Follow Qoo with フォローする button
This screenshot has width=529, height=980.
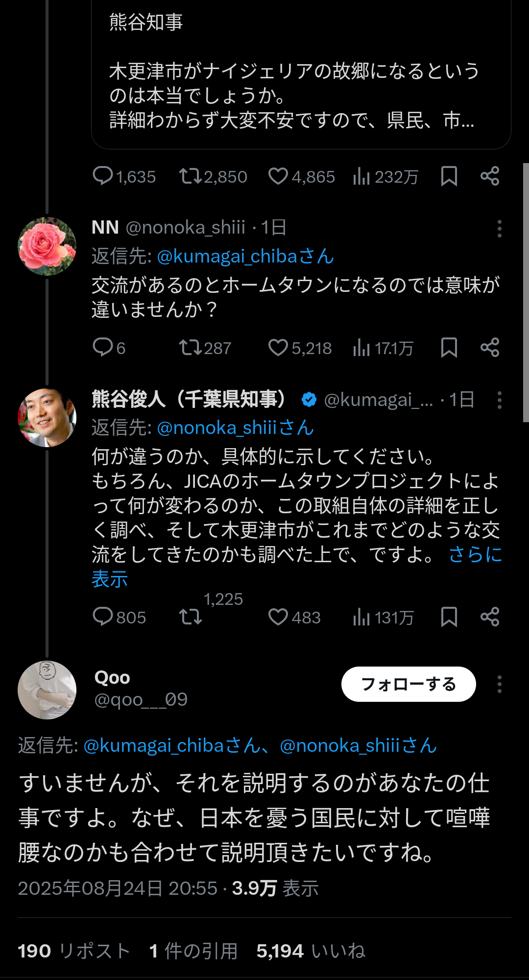(409, 684)
